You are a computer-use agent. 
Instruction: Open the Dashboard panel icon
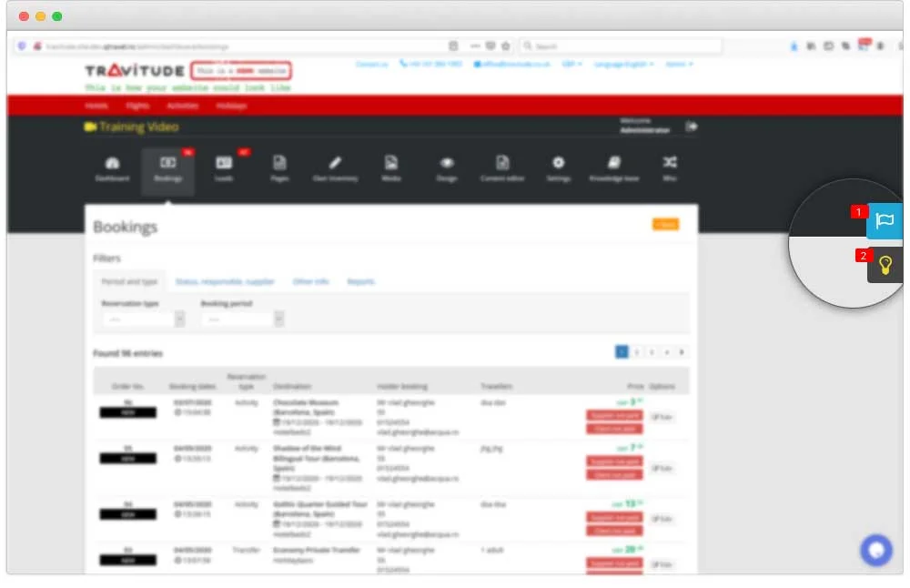pos(112,170)
